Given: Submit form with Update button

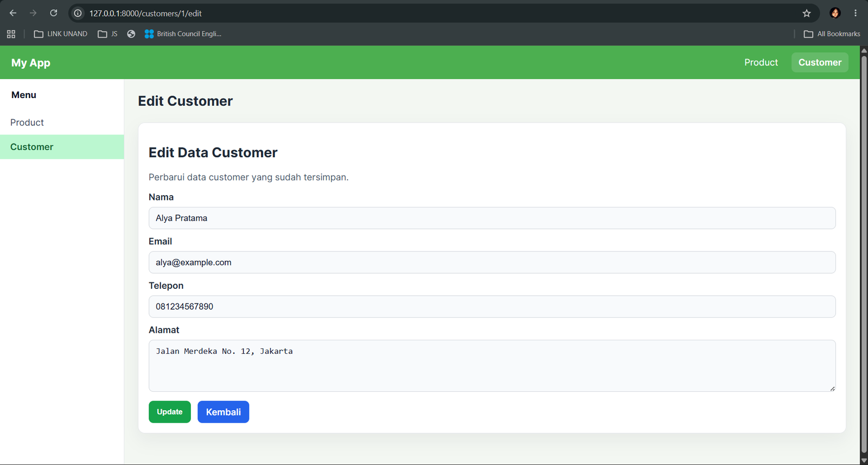Looking at the screenshot, I should pyautogui.click(x=170, y=412).
